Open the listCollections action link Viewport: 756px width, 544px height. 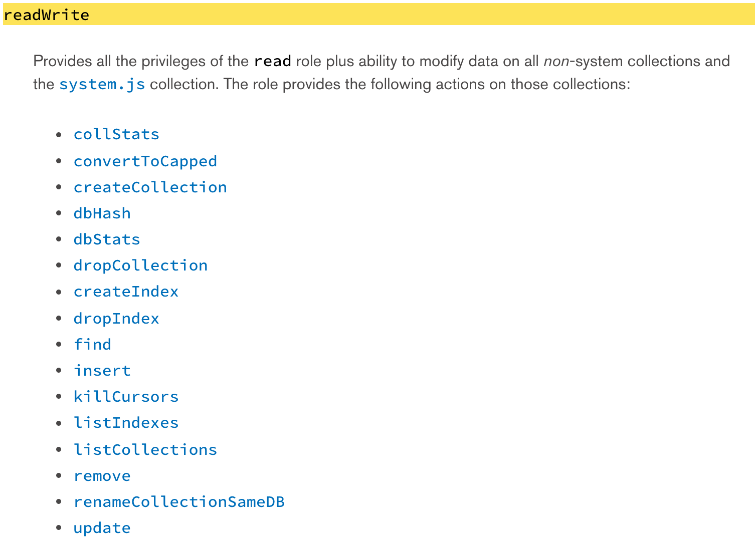[145, 450]
